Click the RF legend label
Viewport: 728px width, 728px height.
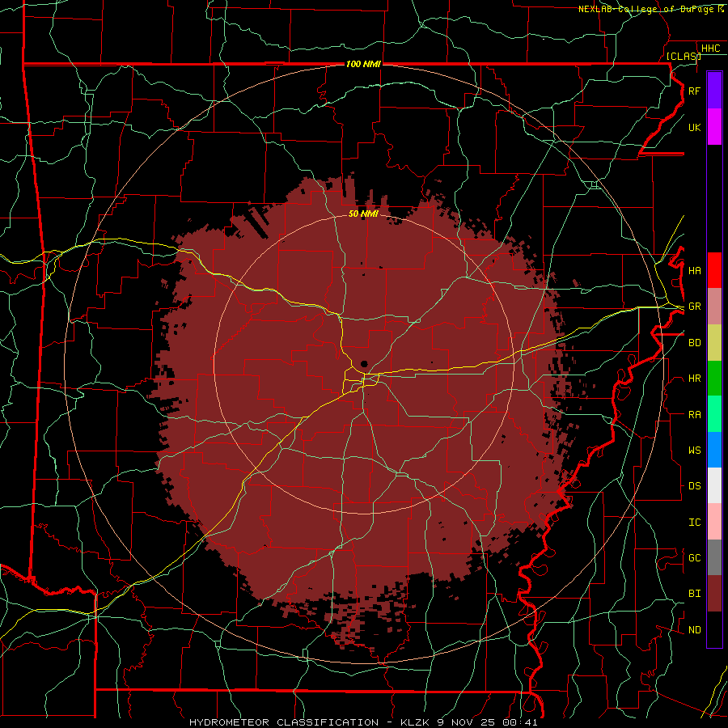coord(694,91)
